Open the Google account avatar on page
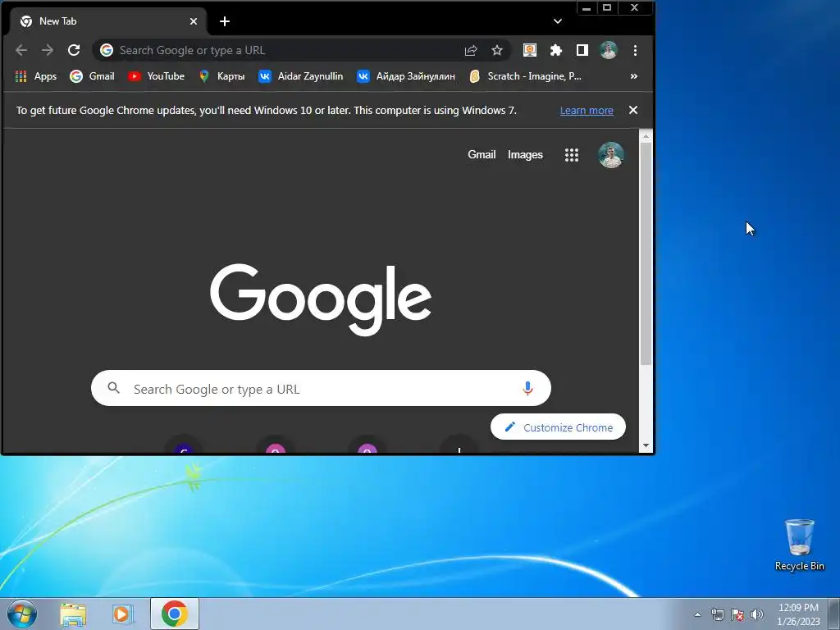840x630 pixels. [610, 155]
